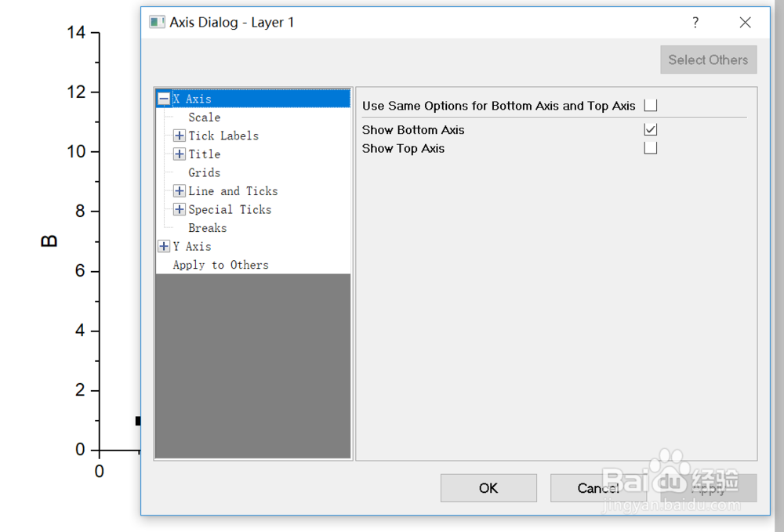Click the Y tick label 10 on graph

76,151
